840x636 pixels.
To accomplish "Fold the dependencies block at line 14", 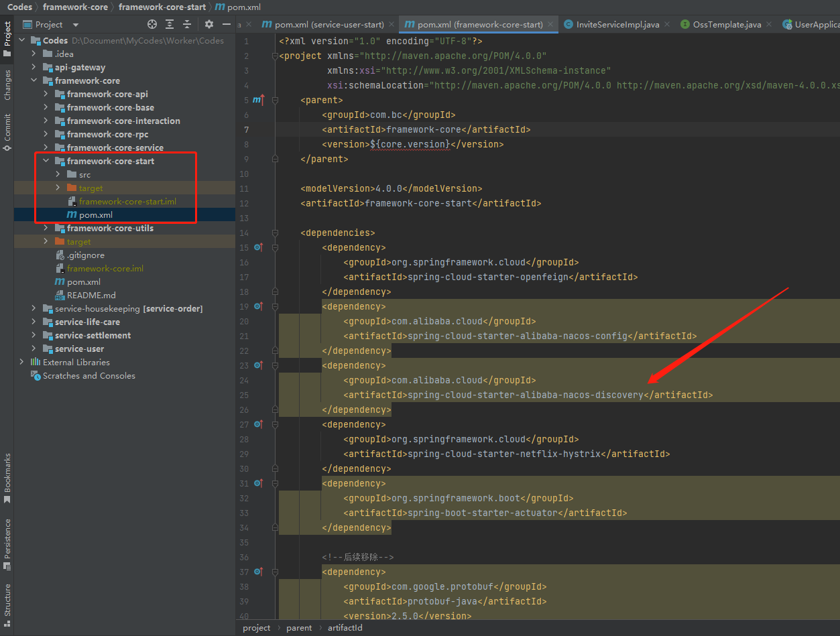I will coord(275,233).
